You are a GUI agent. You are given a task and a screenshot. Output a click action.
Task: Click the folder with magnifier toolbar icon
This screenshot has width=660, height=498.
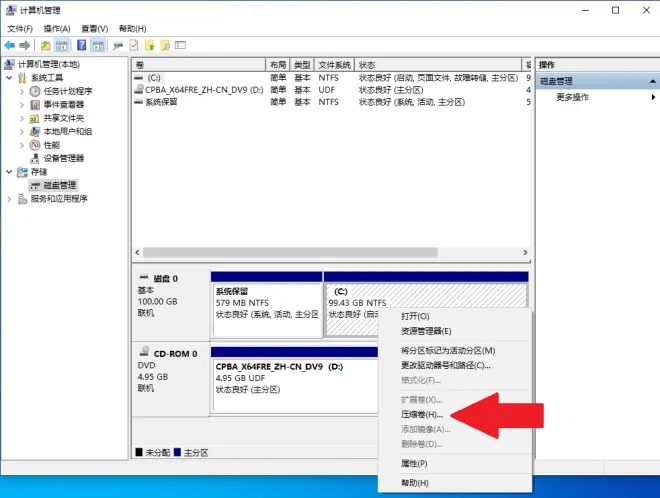[165, 45]
